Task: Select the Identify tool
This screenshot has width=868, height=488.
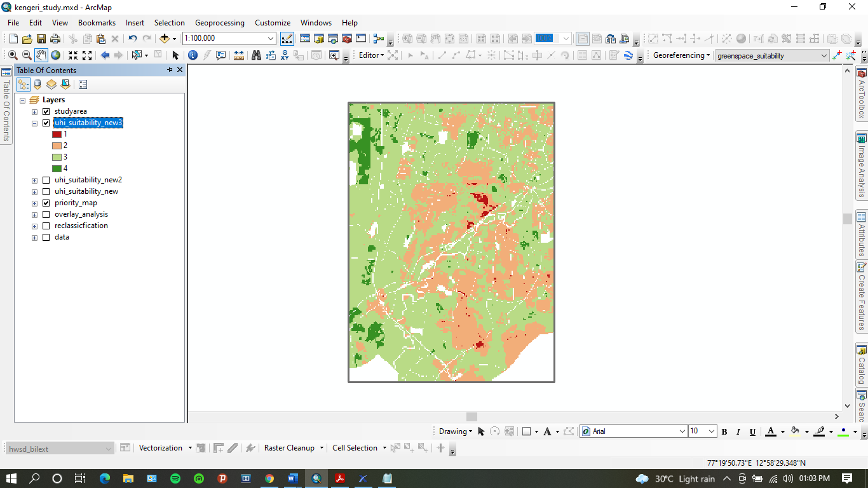Action: point(193,55)
